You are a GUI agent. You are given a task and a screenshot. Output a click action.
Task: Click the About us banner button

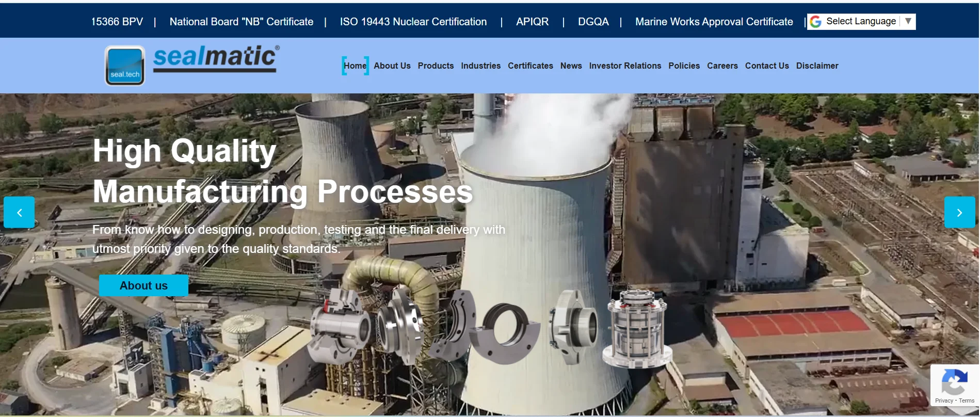(x=143, y=285)
